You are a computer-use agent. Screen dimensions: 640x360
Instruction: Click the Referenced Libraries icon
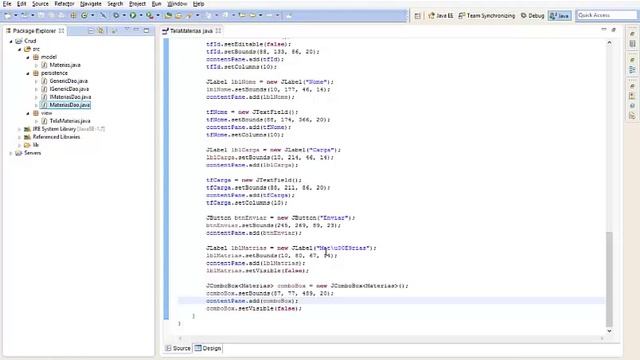pos(27,137)
